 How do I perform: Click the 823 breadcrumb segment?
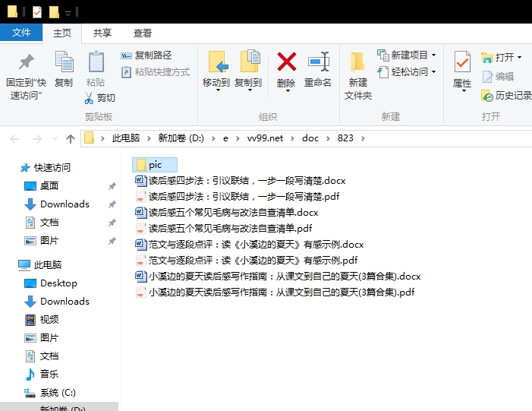345,138
